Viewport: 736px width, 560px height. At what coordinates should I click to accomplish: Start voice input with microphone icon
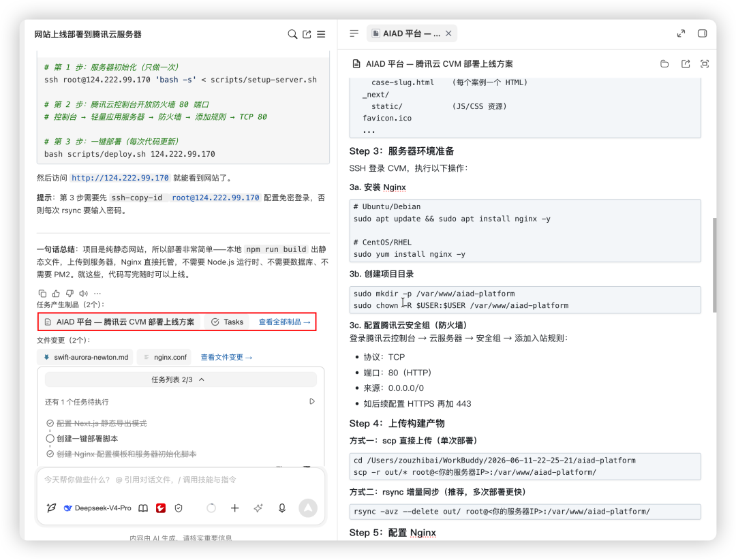[x=282, y=508]
